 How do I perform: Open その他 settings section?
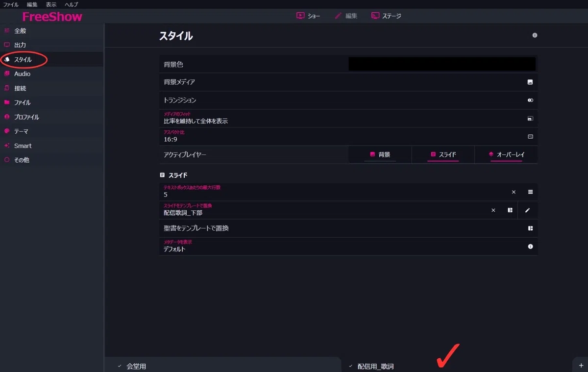click(51, 160)
